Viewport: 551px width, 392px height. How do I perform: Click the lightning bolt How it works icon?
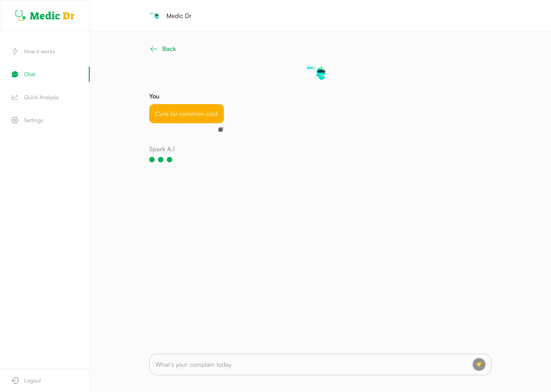tap(15, 51)
